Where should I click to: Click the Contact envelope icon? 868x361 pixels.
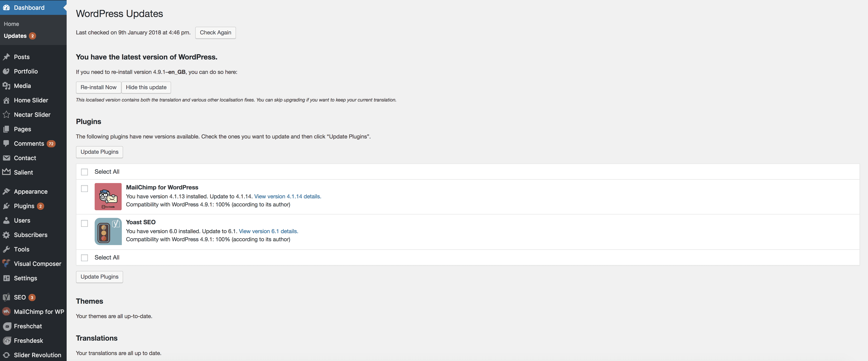(6, 158)
